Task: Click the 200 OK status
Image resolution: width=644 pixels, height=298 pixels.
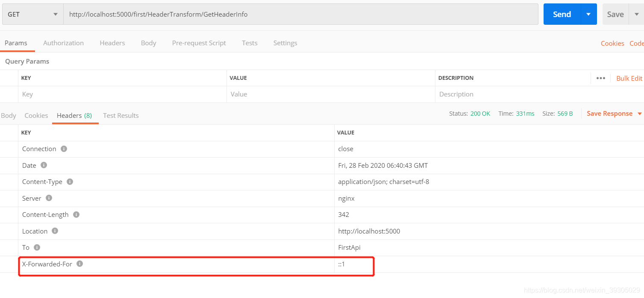Action: (480, 114)
